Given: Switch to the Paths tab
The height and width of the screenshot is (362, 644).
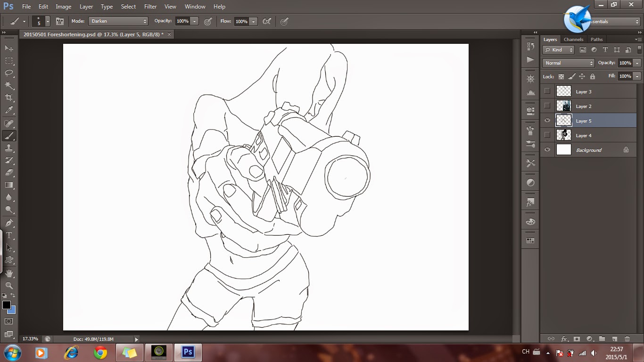Looking at the screenshot, I should [596, 39].
